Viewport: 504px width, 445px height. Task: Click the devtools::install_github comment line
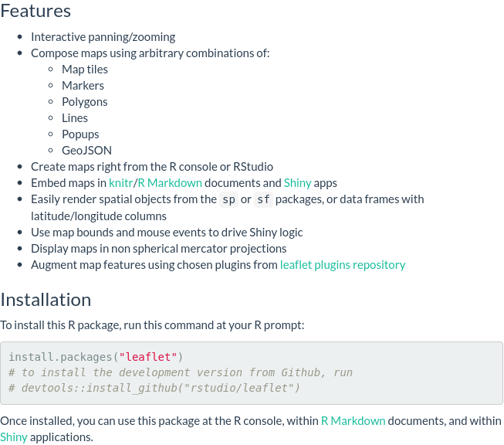154,388
